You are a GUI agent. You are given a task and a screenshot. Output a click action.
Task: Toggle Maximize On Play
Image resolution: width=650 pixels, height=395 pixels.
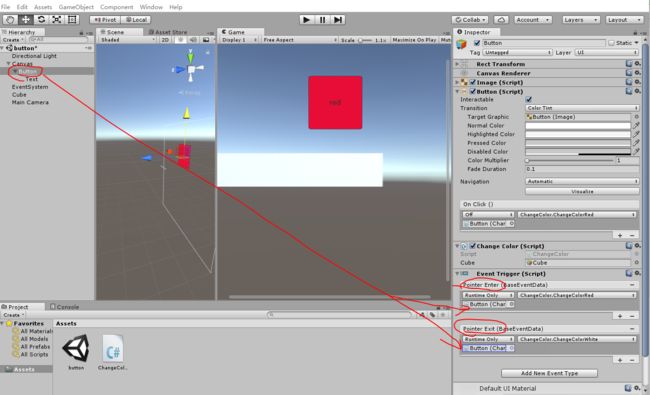pos(414,40)
